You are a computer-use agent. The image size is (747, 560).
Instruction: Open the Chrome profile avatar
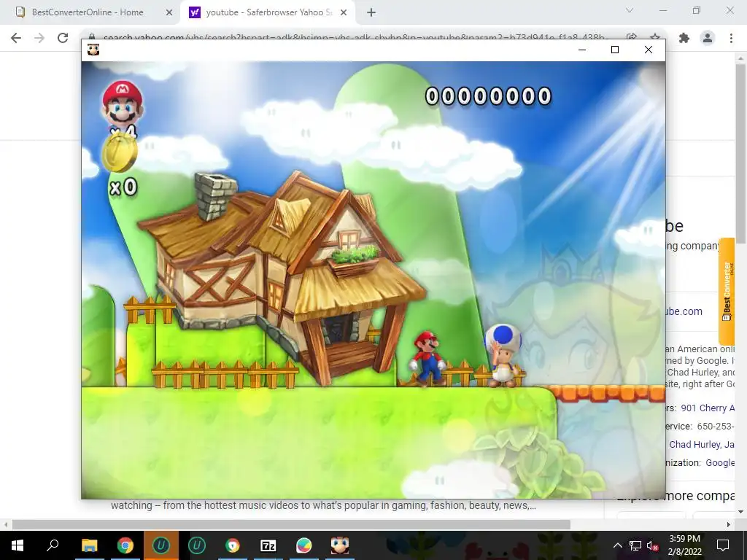tap(708, 38)
